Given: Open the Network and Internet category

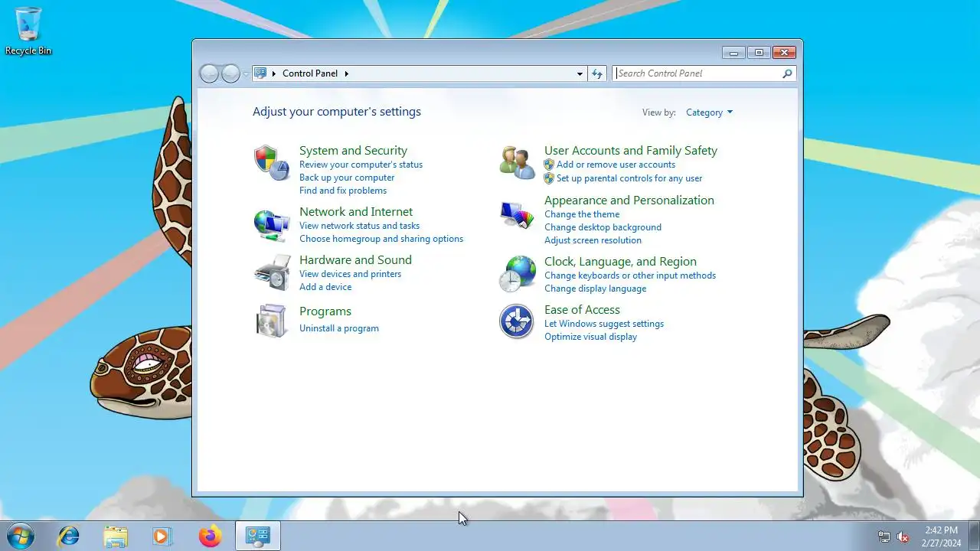Looking at the screenshot, I should point(356,212).
